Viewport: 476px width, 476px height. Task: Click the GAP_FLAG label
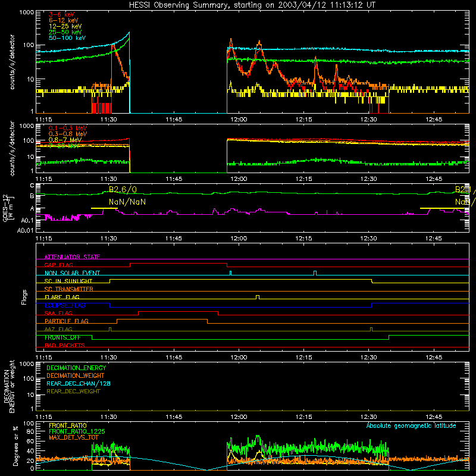[x=58, y=265]
